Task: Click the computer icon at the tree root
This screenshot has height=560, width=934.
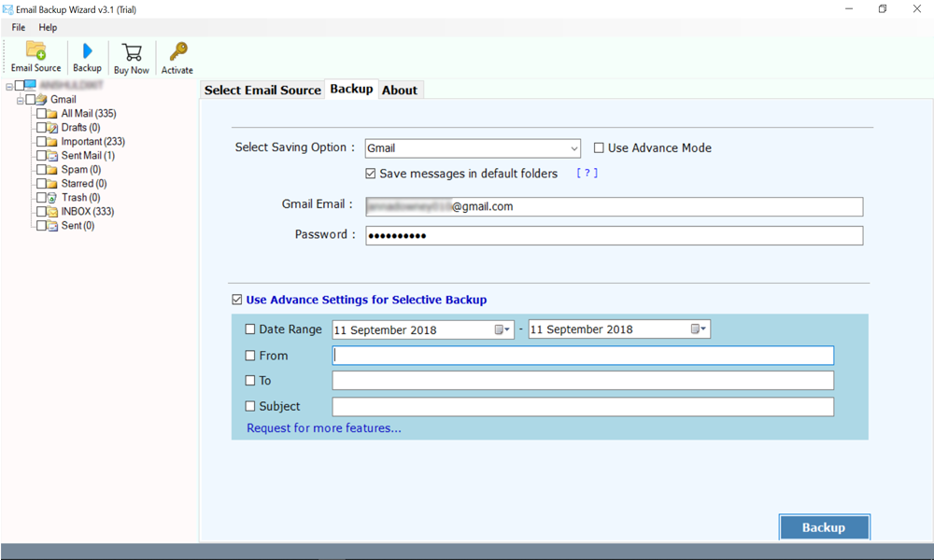Action: click(x=31, y=85)
